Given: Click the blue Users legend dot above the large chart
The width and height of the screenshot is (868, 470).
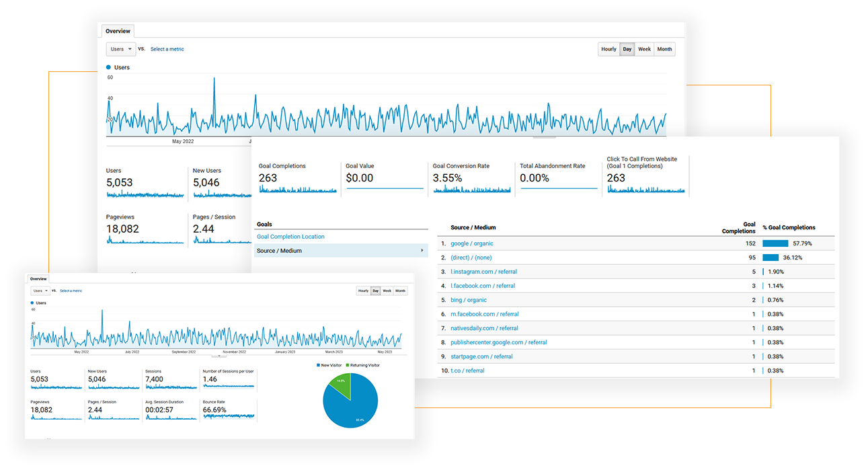Looking at the screenshot, I should (109, 67).
